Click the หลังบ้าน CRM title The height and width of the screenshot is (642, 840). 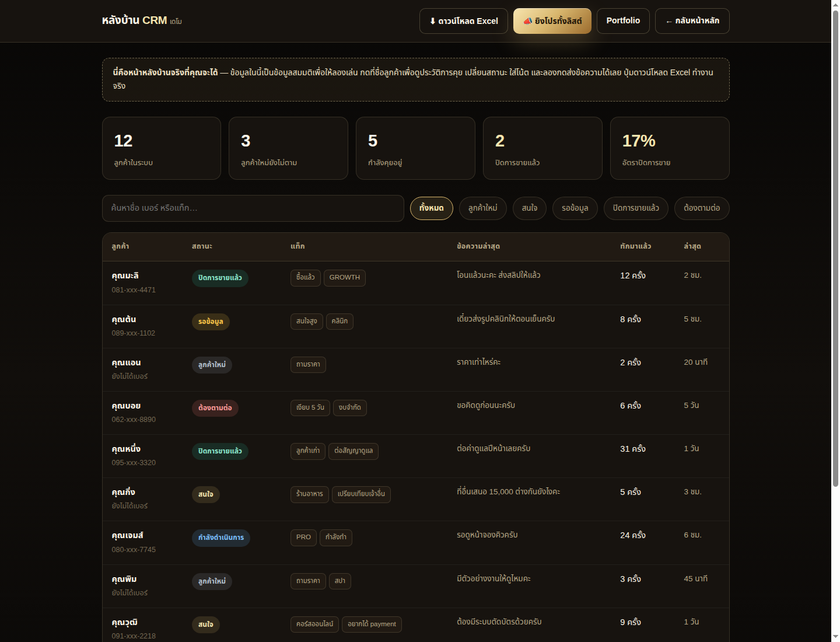tap(135, 20)
